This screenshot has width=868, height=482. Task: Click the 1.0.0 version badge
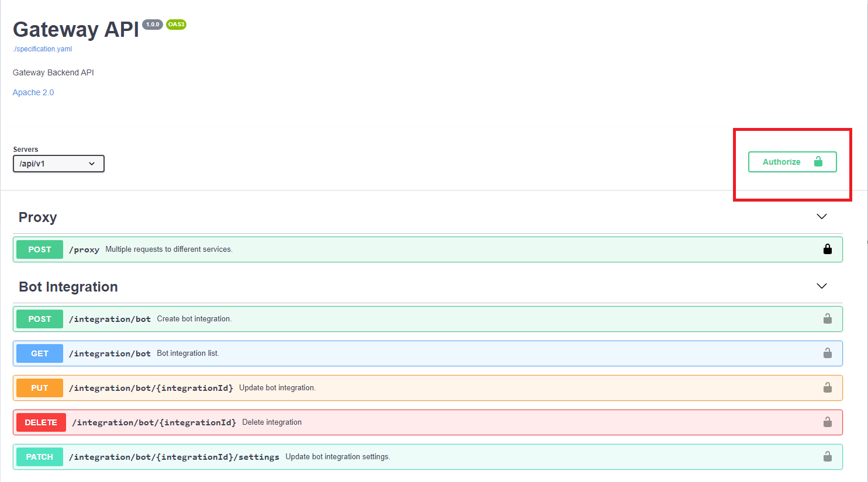[x=153, y=25]
